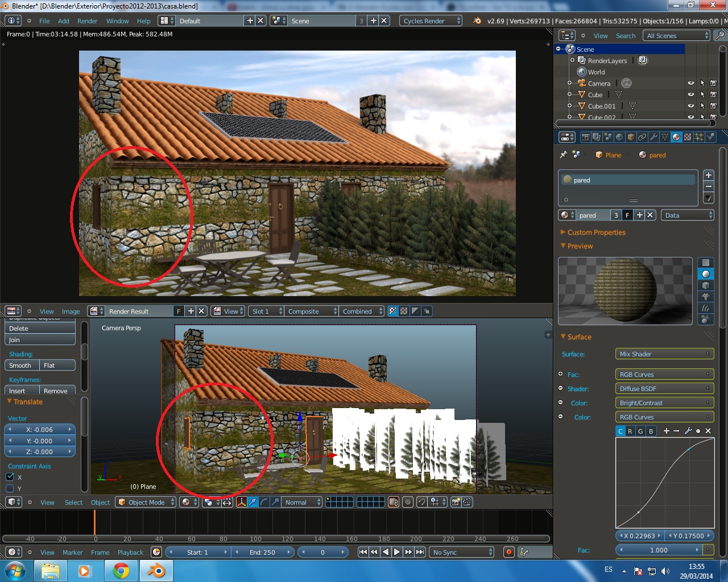Select the cube material preview type

(706, 285)
